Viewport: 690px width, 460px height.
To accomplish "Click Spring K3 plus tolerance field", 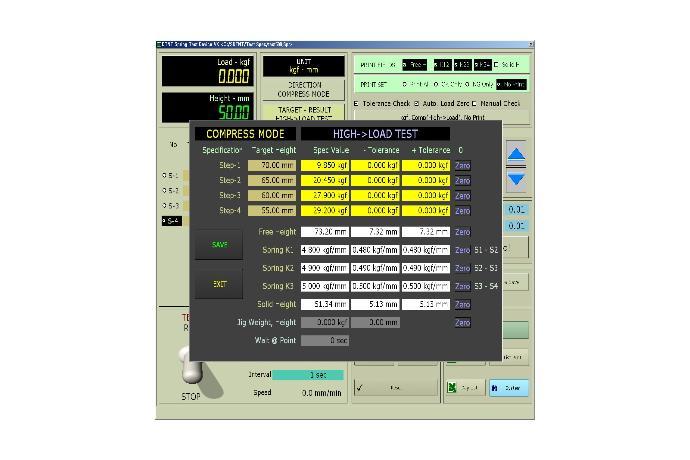I will tap(426, 286).
